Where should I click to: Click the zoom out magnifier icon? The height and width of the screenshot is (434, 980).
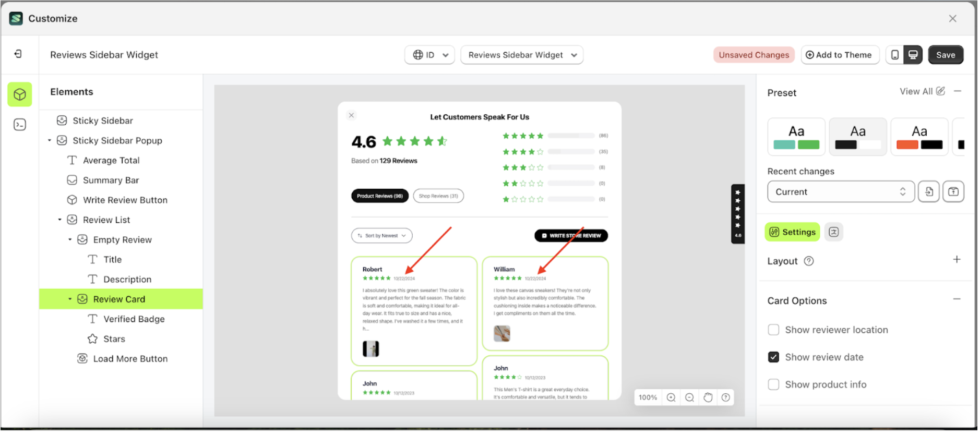pyautogui.click(x=689, y=397)
